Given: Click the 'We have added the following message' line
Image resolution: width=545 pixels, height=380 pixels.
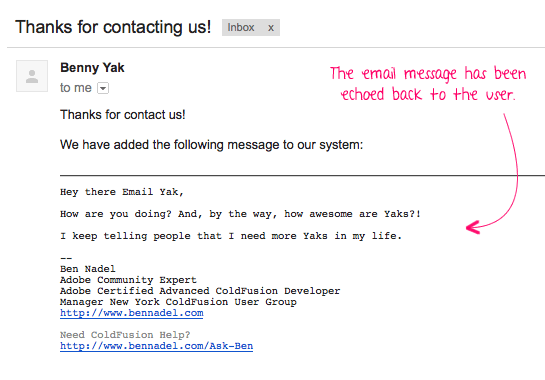Looking at the screenshot, I should (211, 145).
